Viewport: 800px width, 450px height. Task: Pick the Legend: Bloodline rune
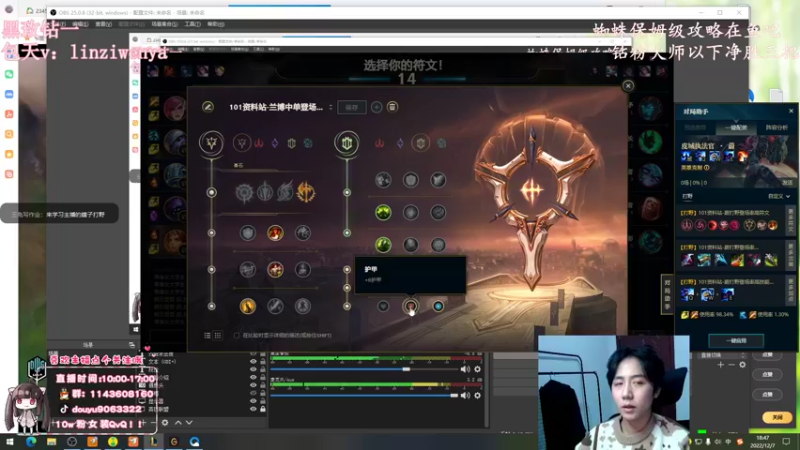coord(303,269)
